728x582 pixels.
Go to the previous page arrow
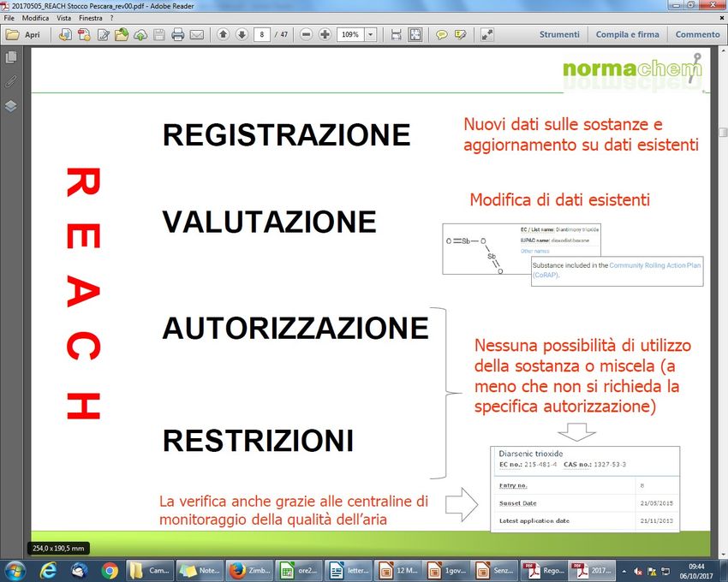(x=224, y=35)
